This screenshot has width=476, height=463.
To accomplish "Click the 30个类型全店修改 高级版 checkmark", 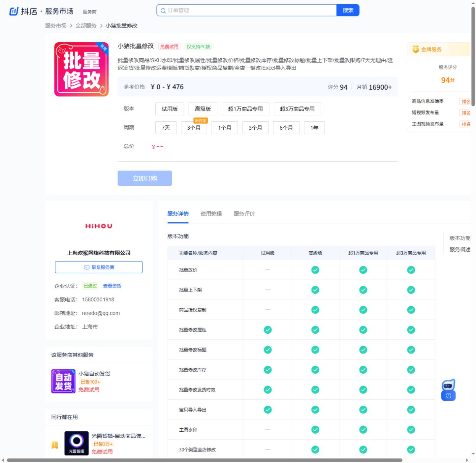I will 315,450.
